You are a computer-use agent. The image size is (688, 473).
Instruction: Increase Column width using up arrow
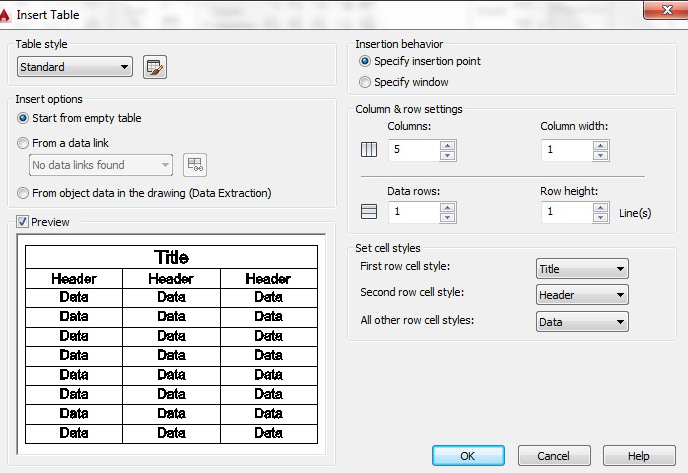click(600, 146)
